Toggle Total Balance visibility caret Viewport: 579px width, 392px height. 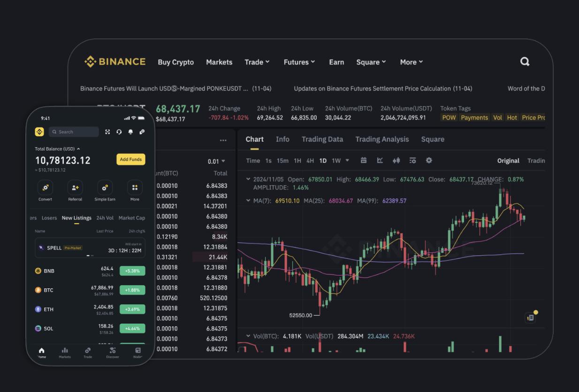click(78, 149)
